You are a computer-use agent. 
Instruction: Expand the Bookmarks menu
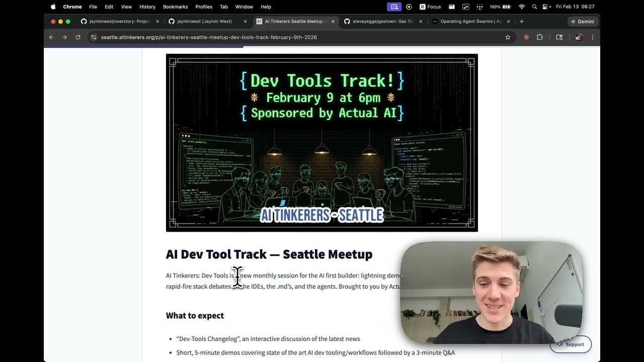coord(175,7)
